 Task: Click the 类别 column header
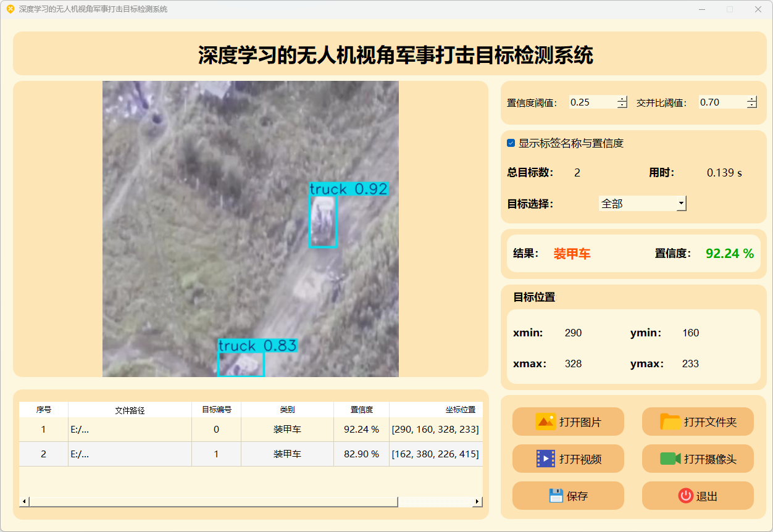point(287,410)
